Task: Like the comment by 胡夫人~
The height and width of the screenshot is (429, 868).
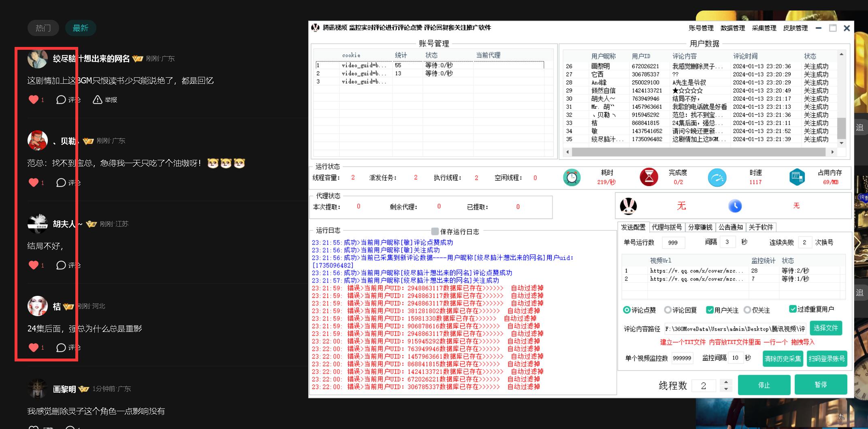Action: [x=34, y=265]
